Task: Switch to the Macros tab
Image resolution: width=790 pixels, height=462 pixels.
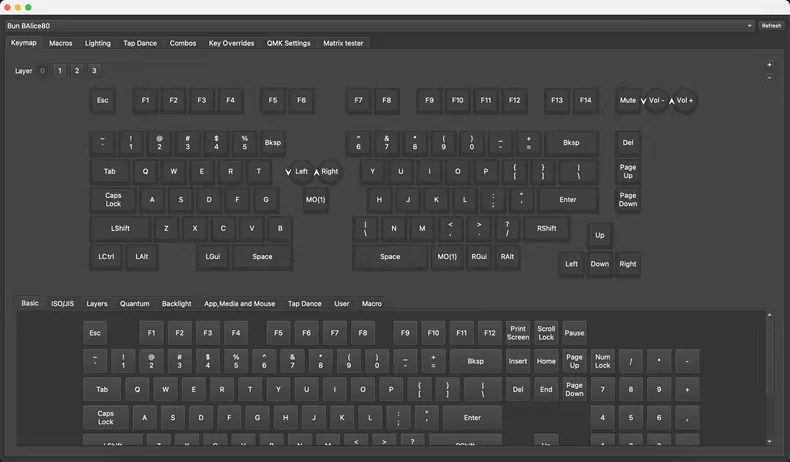Action: click(60, 43)
